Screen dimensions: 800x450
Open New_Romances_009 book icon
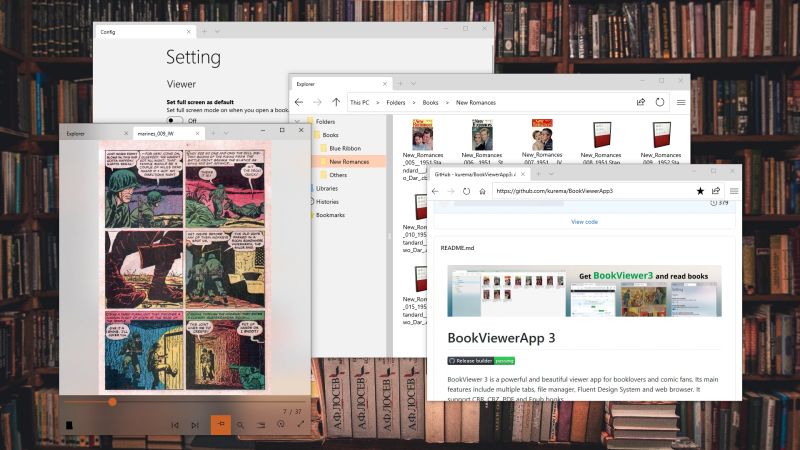coord(661,135)
